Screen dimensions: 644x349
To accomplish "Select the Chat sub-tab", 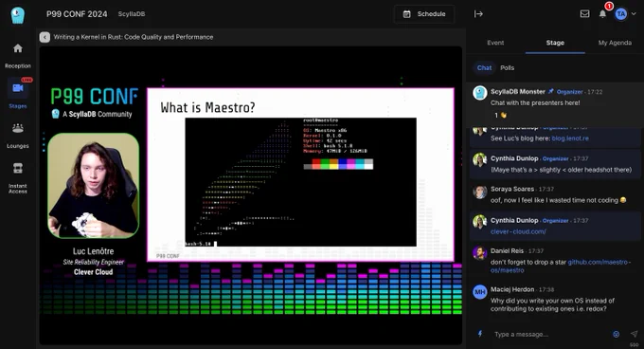I will click(x=484, y=68).
